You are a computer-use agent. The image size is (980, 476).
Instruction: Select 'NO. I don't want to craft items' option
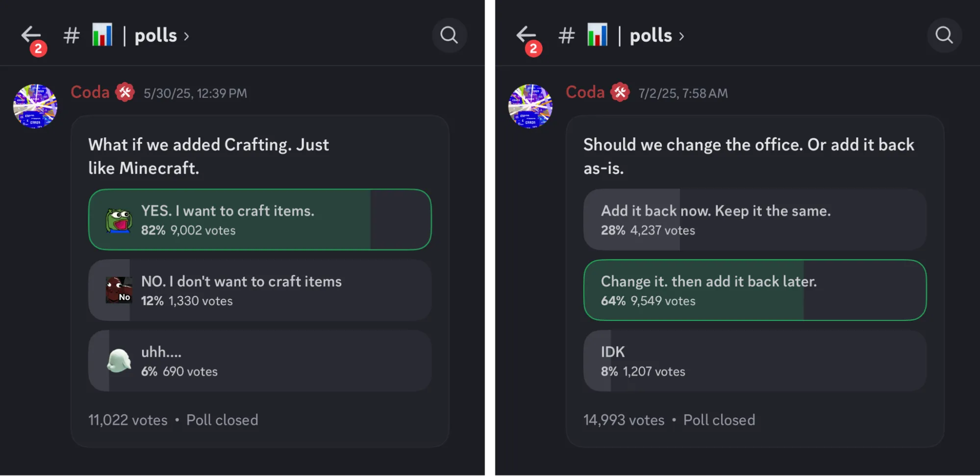[x=260, y=290]
